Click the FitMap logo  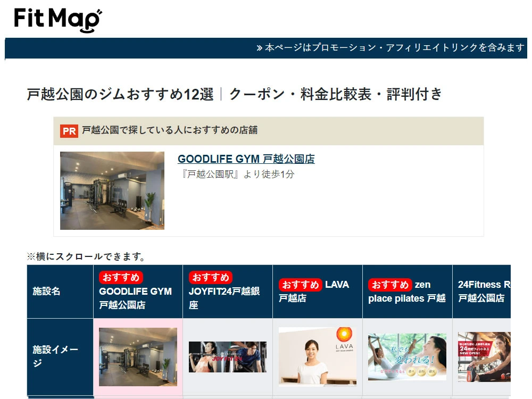point(58,20)
